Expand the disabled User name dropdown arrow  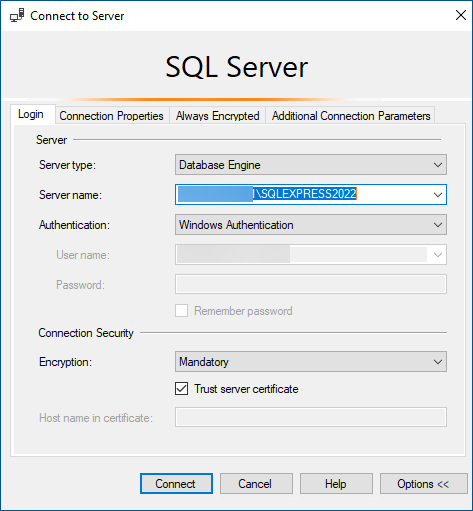tap(438, 255)
